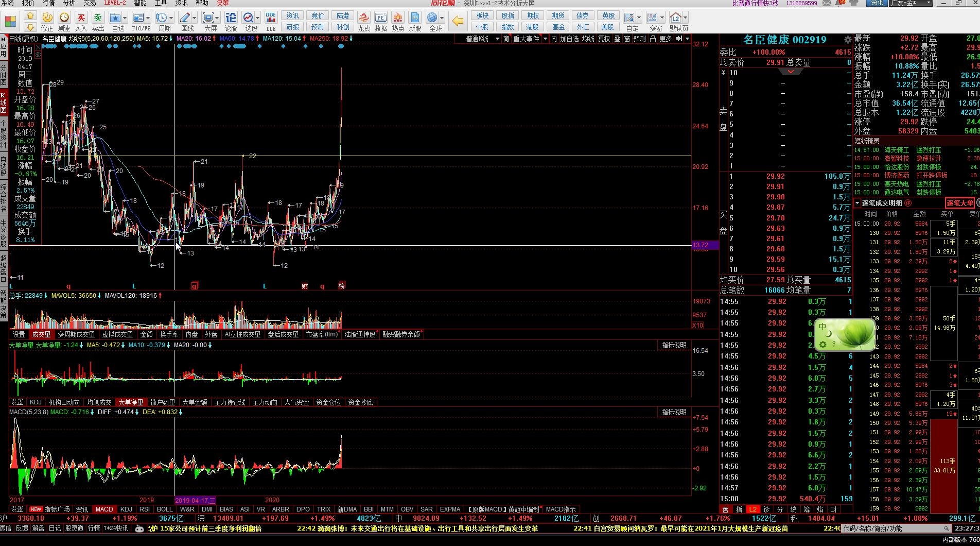The width and height of the screenshot is (980, 546).
Task: Select the KDJ tab in bottom indicator bar
Action: 126,509
